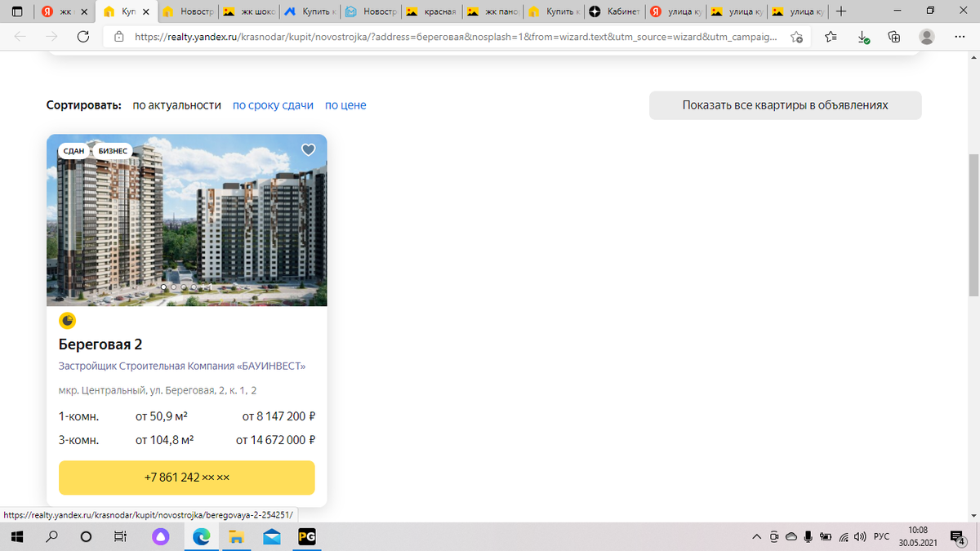Image resolution: width=980 pixels, height=551 pixels.
Task: Open the Collections icon in the toolbar
Action: coord(894,37)
